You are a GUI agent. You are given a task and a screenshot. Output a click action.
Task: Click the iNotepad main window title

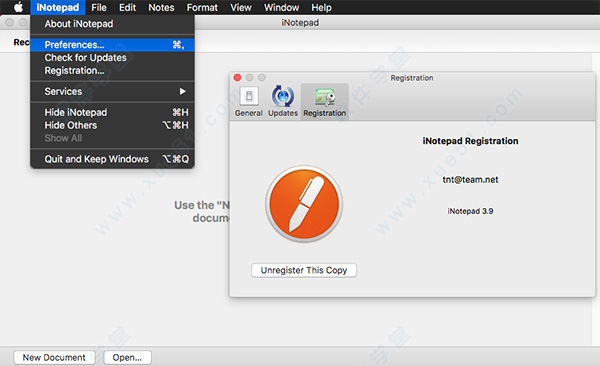300,23
